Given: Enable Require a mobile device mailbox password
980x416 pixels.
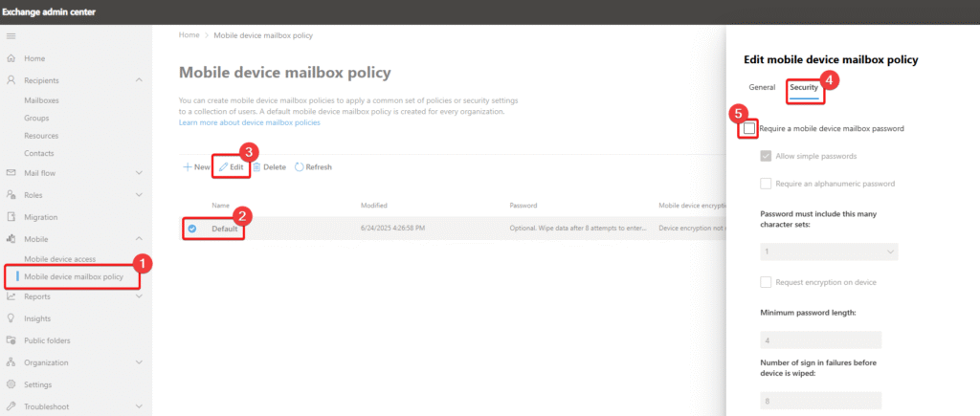Looking at the screenshot, I should (749, 128).
